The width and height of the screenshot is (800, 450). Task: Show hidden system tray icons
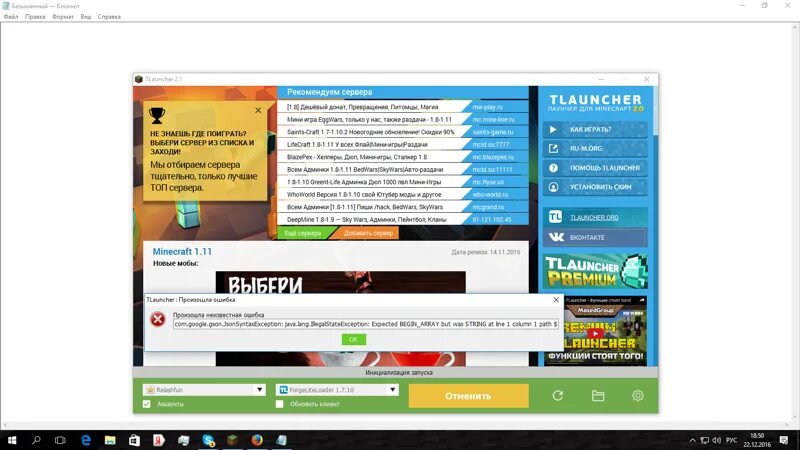point(692,440)
